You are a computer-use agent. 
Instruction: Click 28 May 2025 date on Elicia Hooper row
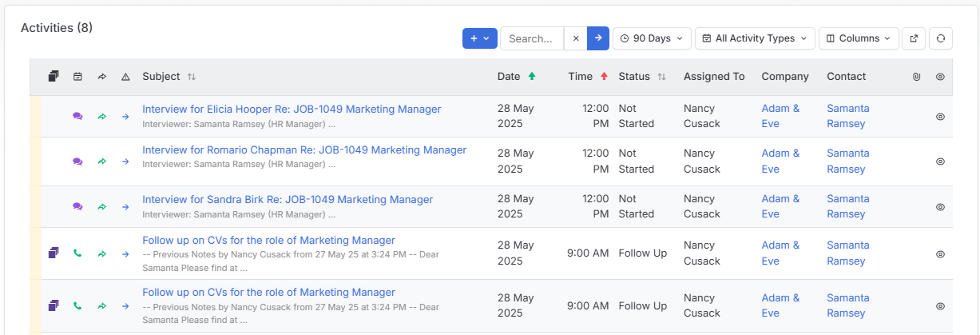(x=515, y=116)
